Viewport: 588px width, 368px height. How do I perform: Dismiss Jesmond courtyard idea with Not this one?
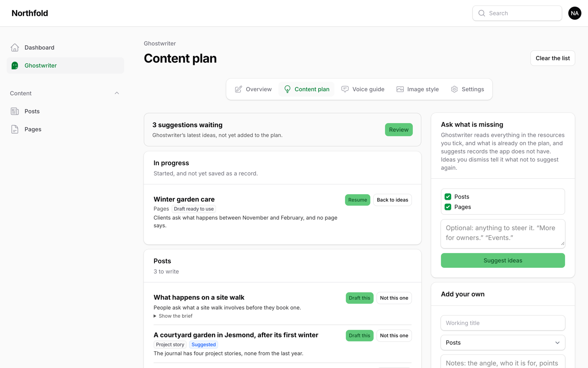coord(394,336)
